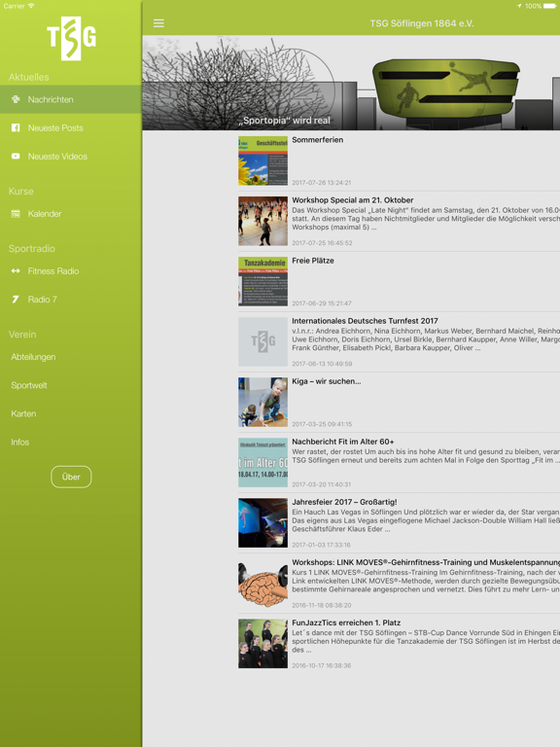Image resolution: width=560 pixels, height=747 pixels.
Task: Click the date 2017-03-25 09:41:15
Action: pos(322,424)
